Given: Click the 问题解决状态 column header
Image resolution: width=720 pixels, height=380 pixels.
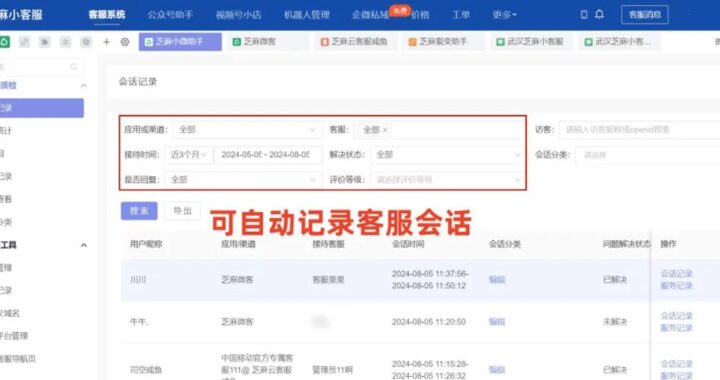Looking at the screenshot, I should (x=627, y=244).
